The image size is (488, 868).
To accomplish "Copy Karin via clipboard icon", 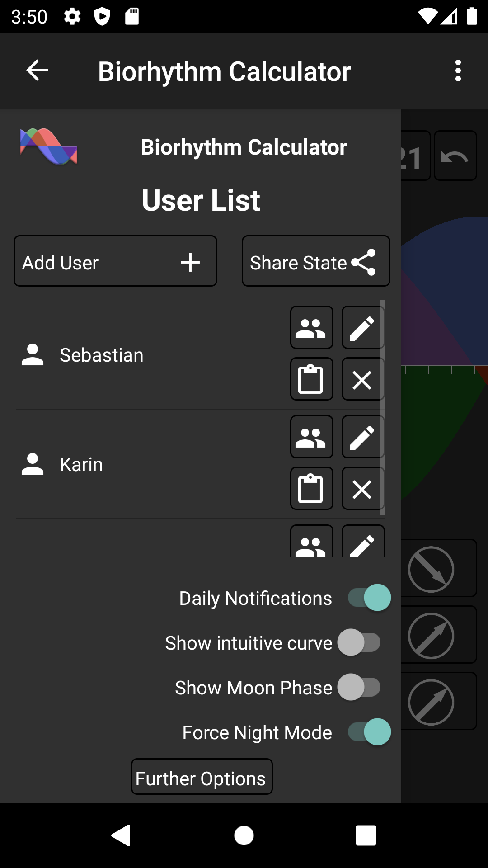I will pos(312,488).
